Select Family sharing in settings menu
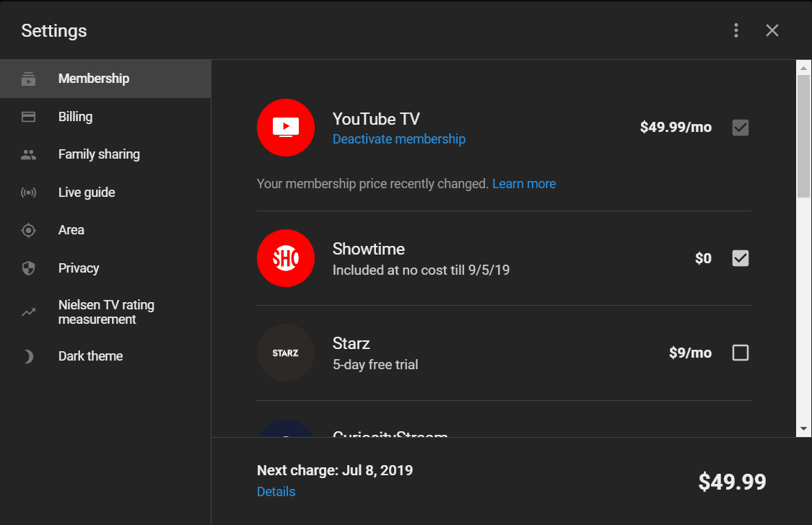This screenshot has width=812, height=525. tap(99, 154)
